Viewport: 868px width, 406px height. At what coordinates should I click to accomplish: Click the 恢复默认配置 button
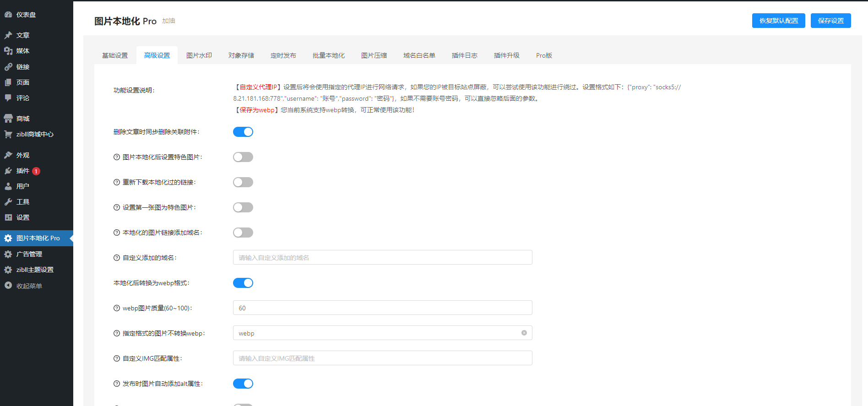[x=779, y=21]
